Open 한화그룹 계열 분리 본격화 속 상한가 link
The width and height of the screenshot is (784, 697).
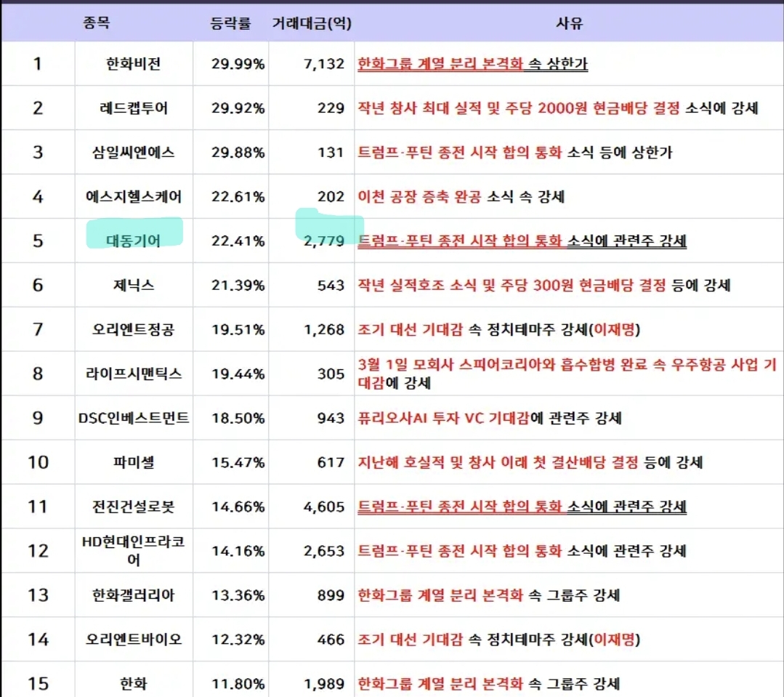(472, 64)
